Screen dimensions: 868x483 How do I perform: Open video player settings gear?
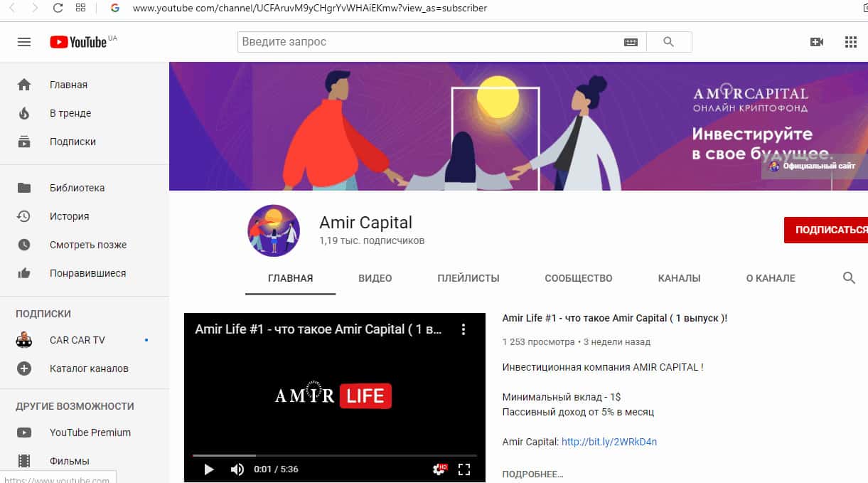pyautogui.click(x=439, y=469)
